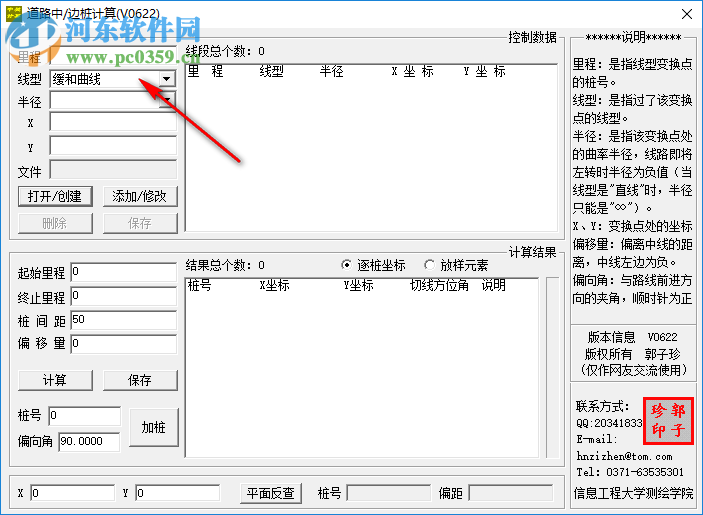Screen dimensions: 703x515
Task: Click the 版本信息 V0622 text
Action: tap(632, 337)
